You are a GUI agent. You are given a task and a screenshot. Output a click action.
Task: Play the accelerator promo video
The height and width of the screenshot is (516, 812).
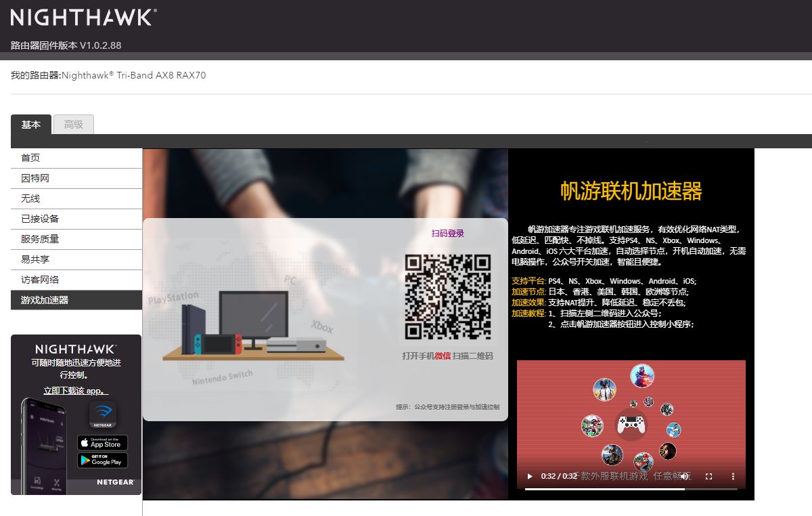point(530,476)
